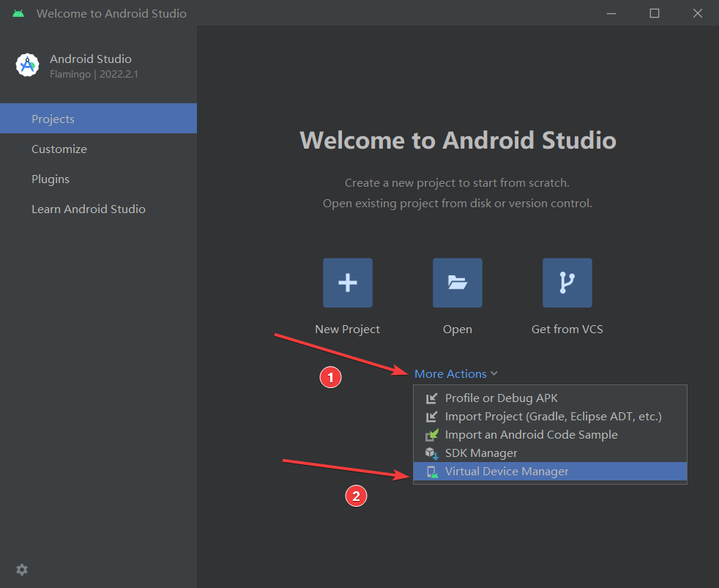
Task: Click 'Open existing project from disk' text
Action: (457, 204)
